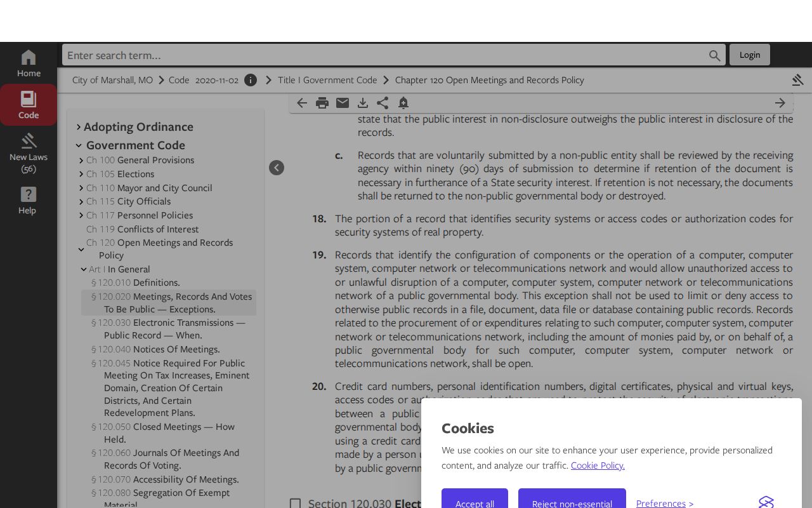Viewport: 812px width, 508px height.
Task: Go to next section with right arrow
Action: 780,103
